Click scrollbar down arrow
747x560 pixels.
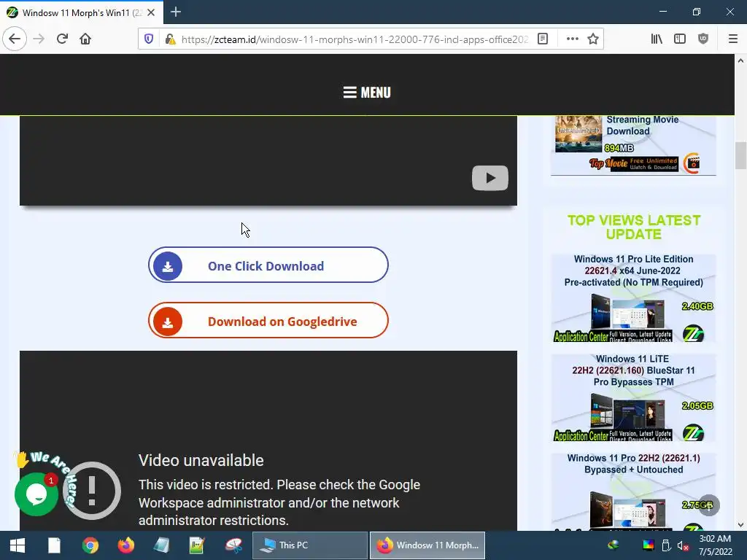pyautogui.click(x=740, y=525)
